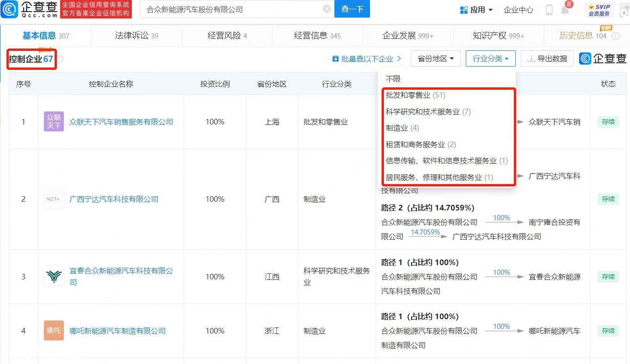The width and height of the screenshot is (630, 364).
Task: Click the 导出数据 export button
Action: point(547,59)
